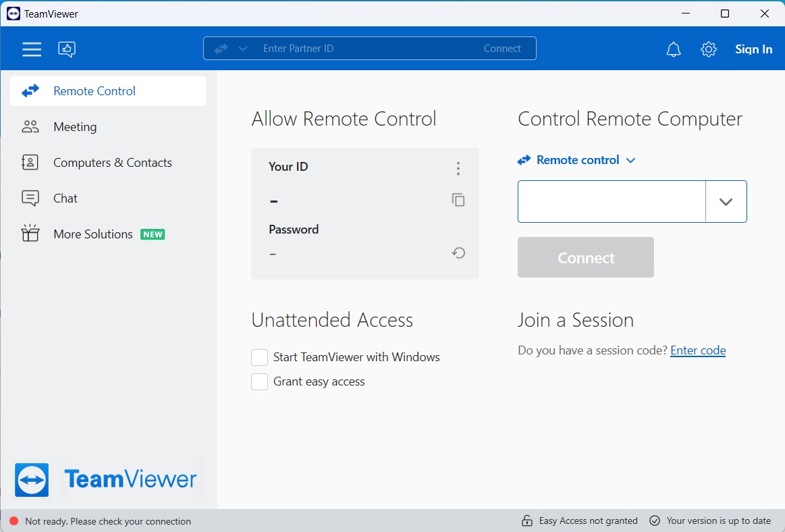This screenshot has width=785, height=532.
Task: Open the hamburger menu icon
Action: pos(32,49)
